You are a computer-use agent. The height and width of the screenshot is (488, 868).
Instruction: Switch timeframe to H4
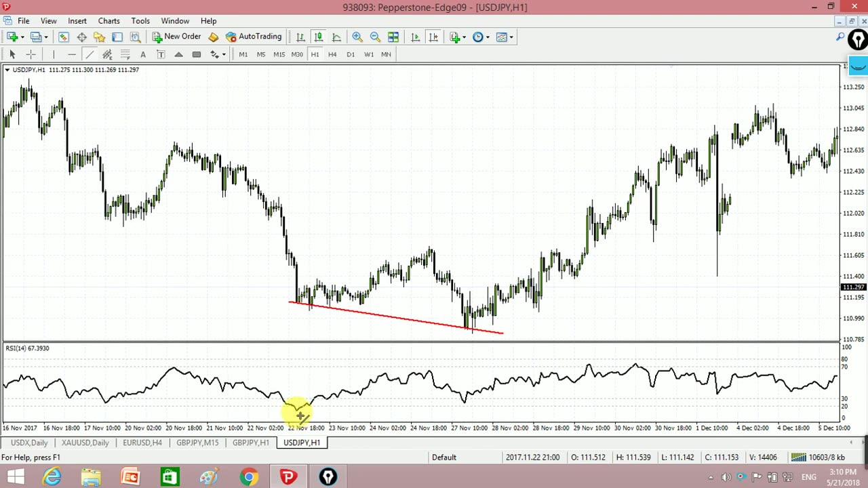332,54
